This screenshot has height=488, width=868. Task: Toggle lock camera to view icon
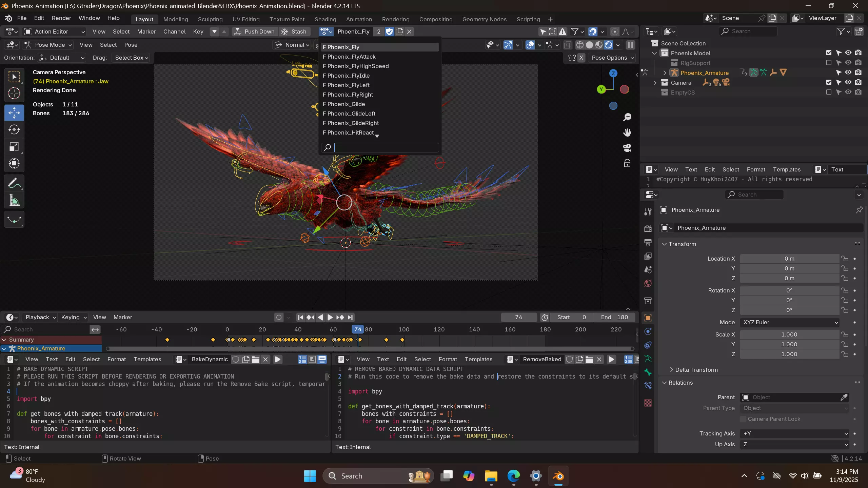click(627, 163)
